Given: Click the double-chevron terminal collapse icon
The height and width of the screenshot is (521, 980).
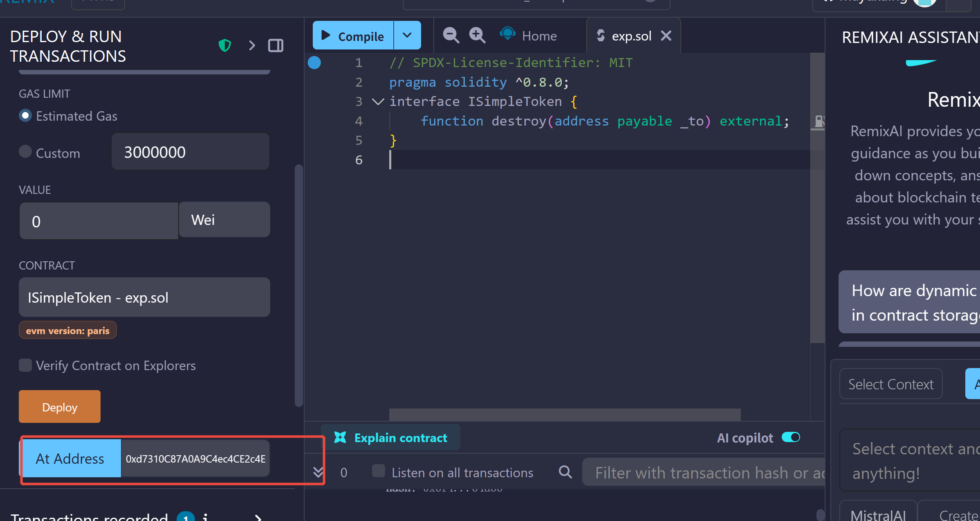Looking at the screenshot, I should point(318,472).
